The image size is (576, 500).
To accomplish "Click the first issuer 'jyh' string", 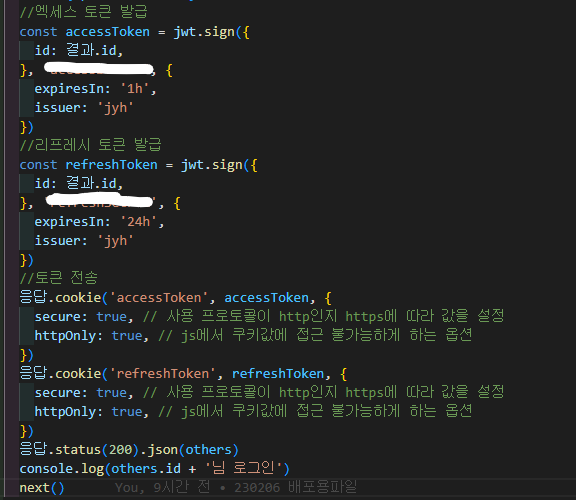I will (x=115, y=108).
